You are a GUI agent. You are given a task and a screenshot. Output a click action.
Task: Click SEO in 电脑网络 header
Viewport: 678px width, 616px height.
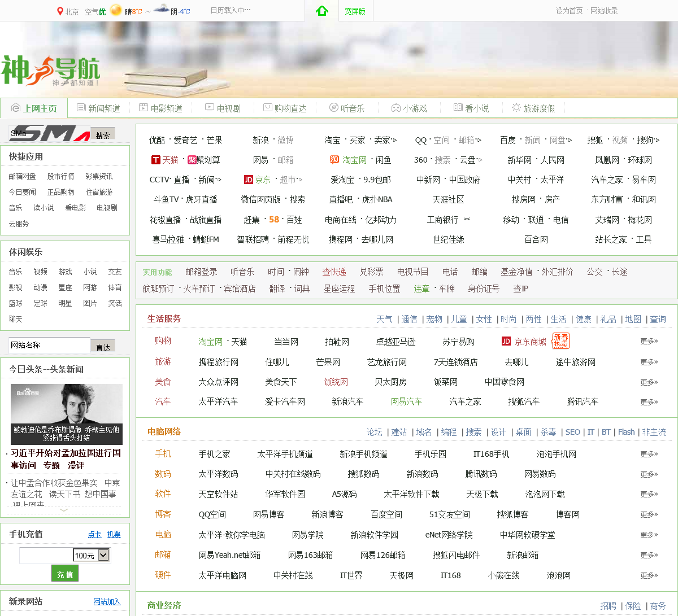click(573, 432)
